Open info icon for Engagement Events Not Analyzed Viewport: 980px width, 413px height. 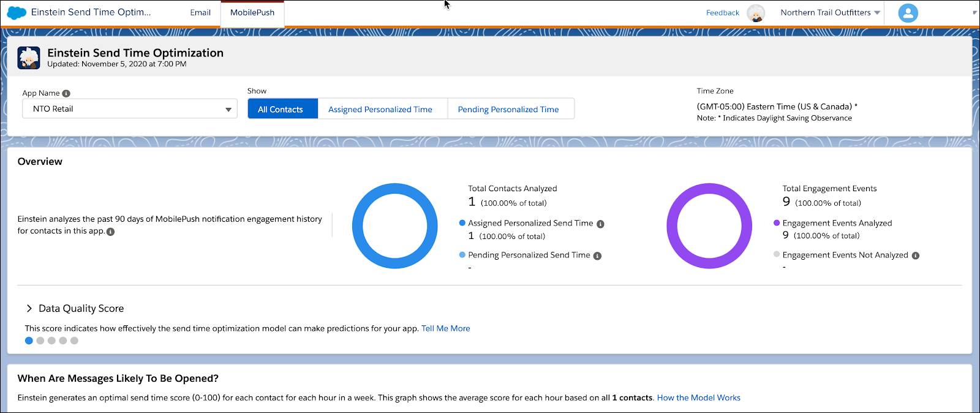[x=915, y=256]
